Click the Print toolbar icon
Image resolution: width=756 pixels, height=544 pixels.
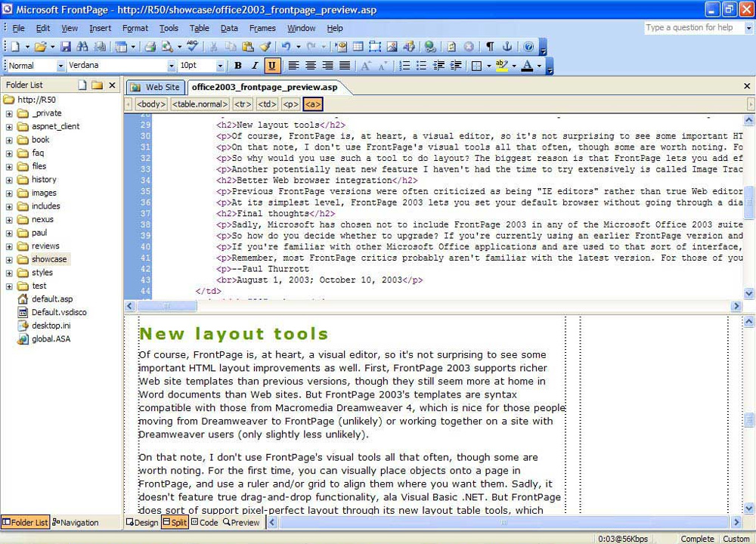point(150,47)
